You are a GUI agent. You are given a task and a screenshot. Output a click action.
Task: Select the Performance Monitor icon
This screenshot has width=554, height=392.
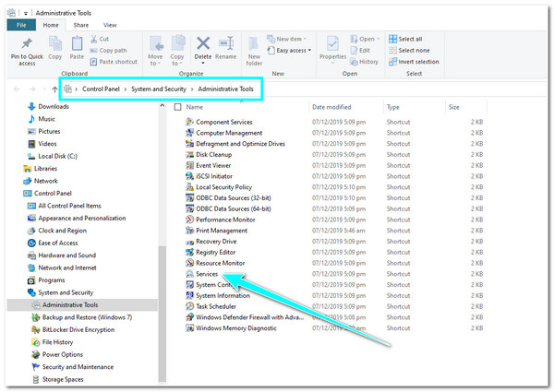pos(189,220)
